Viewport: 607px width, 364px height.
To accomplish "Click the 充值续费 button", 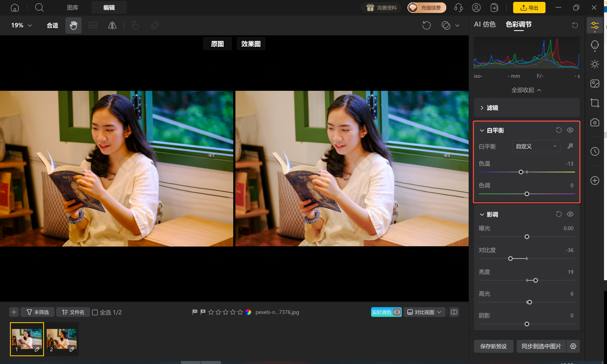I will (x=427, y=8).
